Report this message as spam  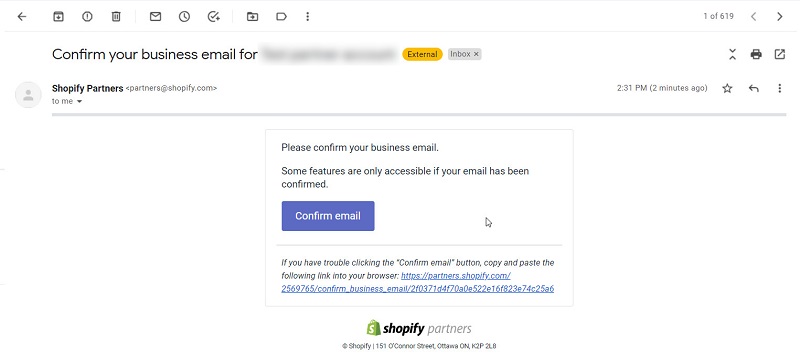click(x=87, y=16)
